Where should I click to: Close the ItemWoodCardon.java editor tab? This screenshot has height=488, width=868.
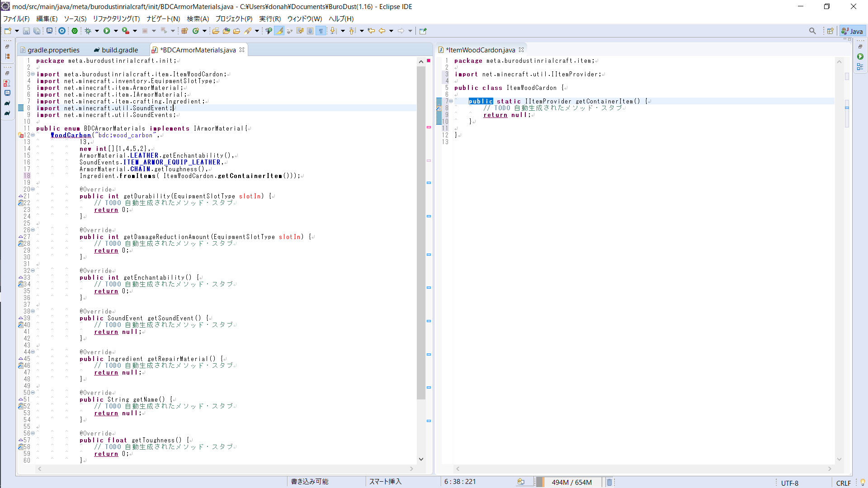[x=521, y=50]
